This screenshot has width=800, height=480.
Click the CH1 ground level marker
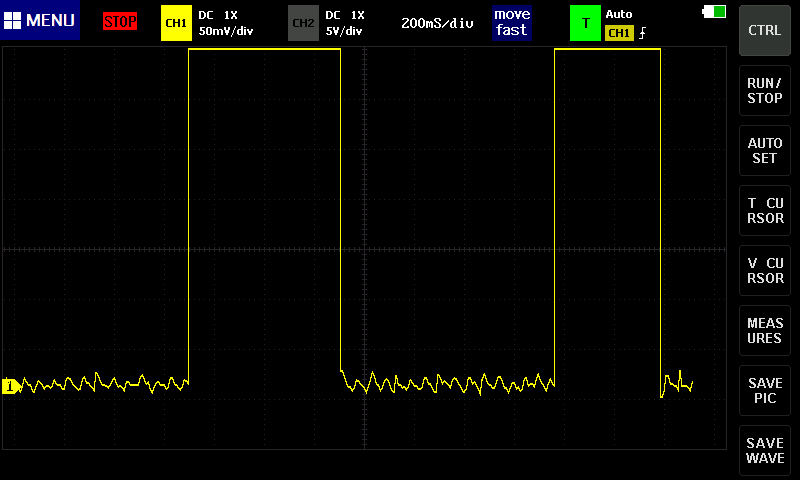tap(11, 386)
